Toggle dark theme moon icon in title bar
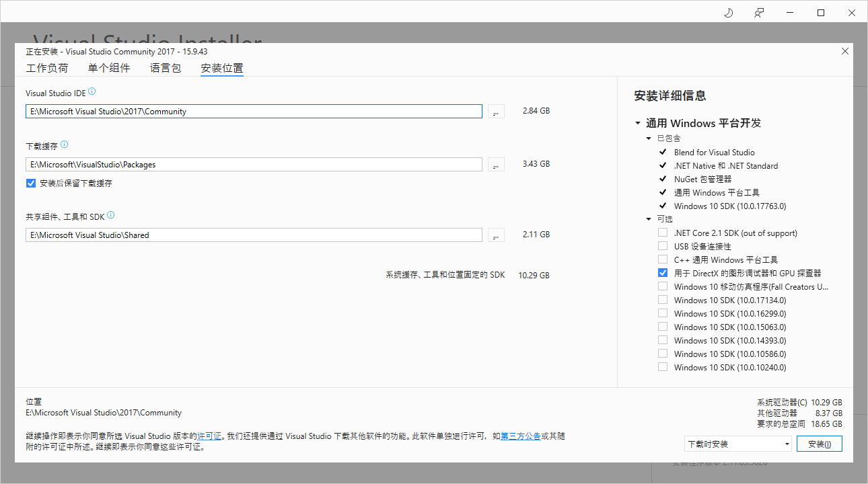Screen dimensions: 868x484 coord(728,13)
